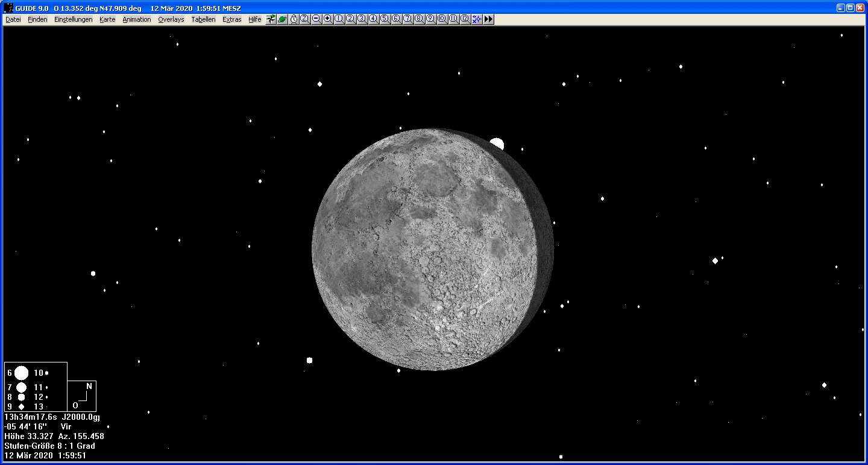The height and width of the screenshot is (465, 868).
Task: Click the blue star symbol toolbar icon
Action: point(477,19)
